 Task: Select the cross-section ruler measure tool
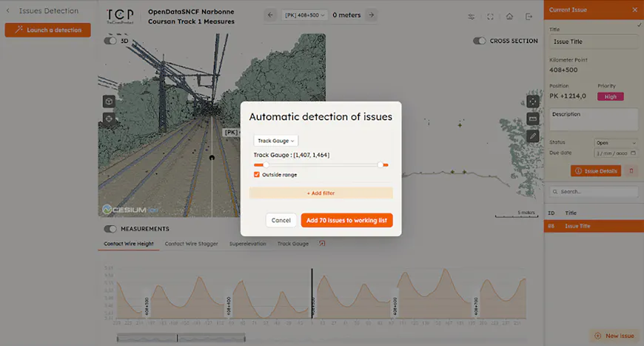pyautogui.click(x=533, y=119)
